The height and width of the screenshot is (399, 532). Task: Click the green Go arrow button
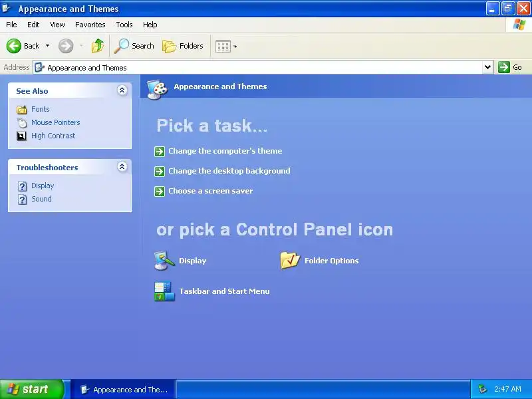click(504, 67)
